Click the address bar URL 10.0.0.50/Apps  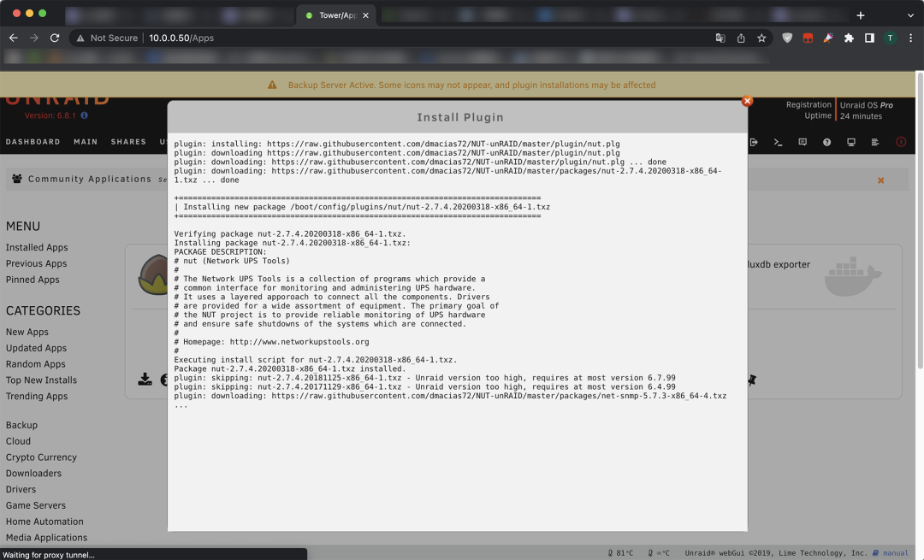[181, 38]
